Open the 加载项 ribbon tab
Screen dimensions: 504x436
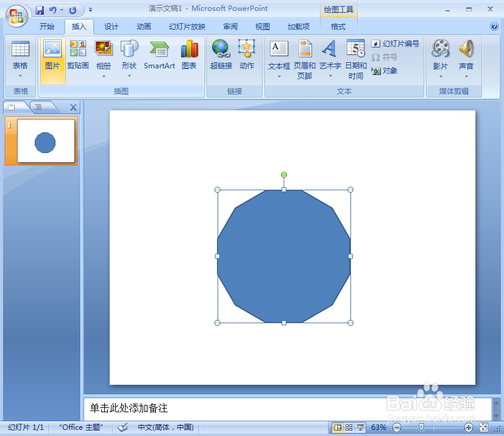(299, 27)
